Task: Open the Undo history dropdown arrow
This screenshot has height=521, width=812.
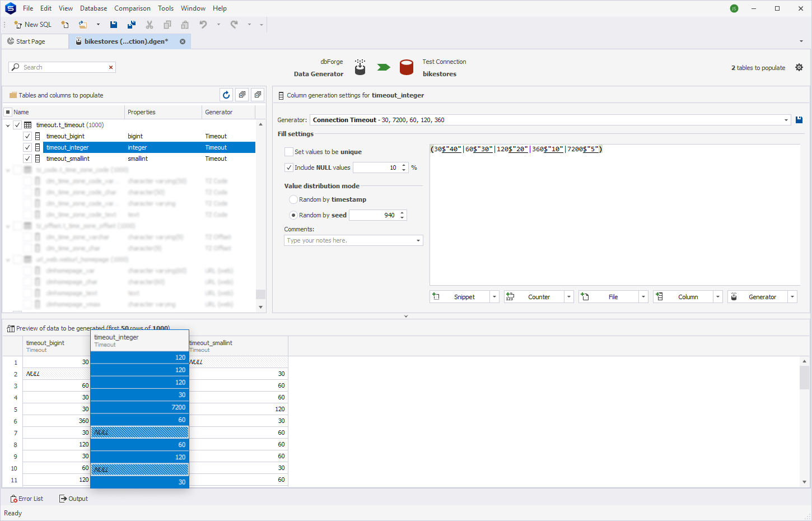Action: coord(218,25)
